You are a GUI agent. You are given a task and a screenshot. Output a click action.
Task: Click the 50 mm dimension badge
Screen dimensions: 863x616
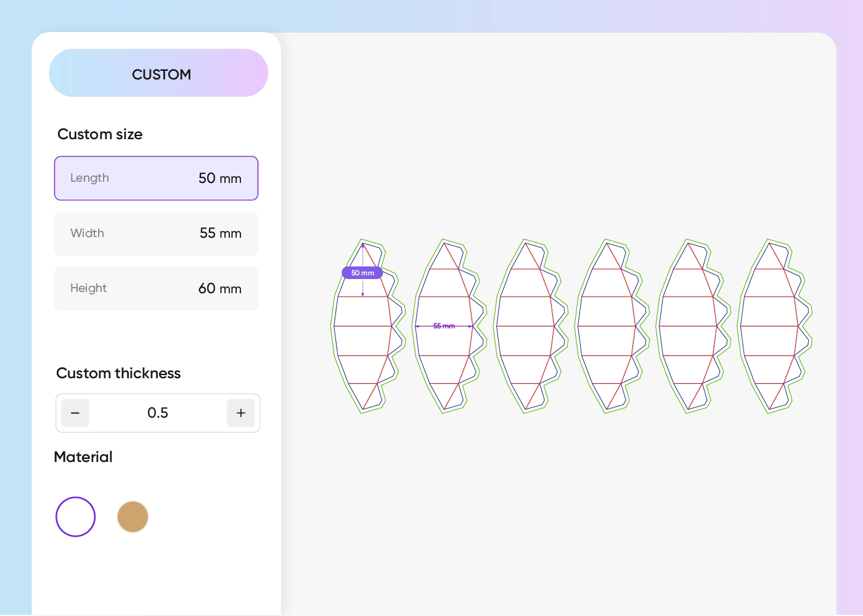(x=362, y=272)
